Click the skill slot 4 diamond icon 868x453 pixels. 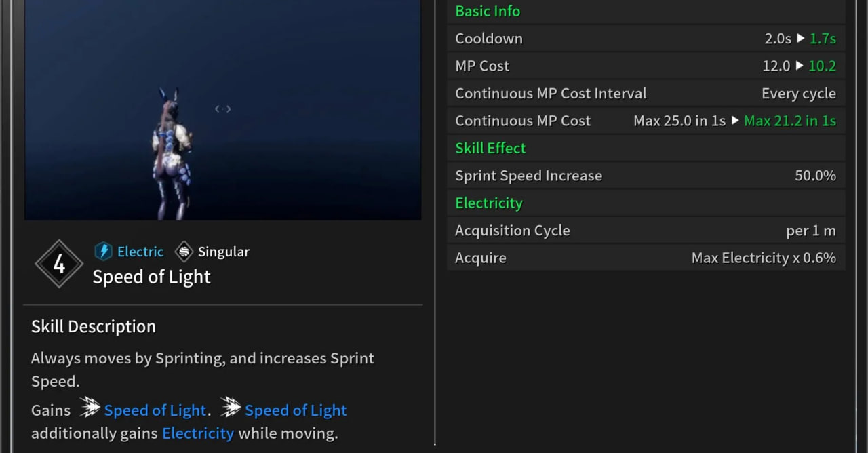[59, 264]
